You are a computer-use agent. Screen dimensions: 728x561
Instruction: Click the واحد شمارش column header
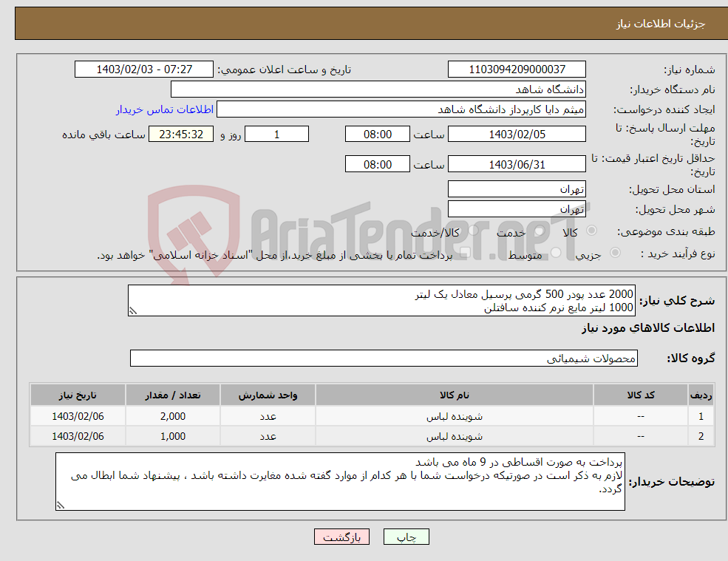(x=268, y=395)
